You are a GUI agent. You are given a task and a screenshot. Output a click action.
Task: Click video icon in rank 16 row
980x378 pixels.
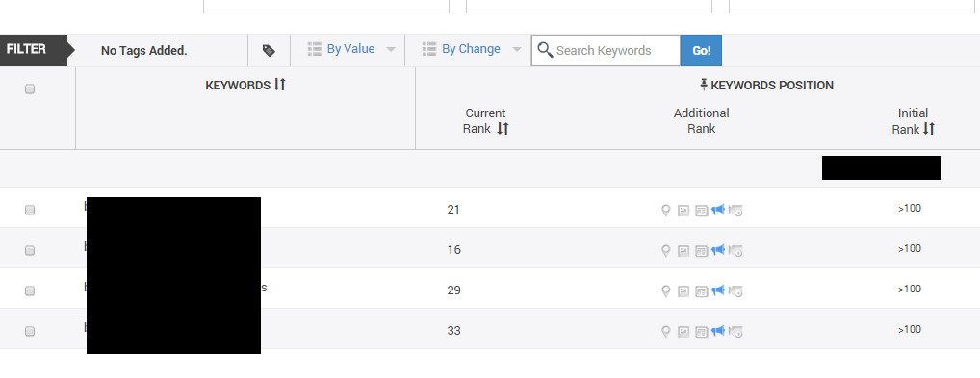point(735,250)
